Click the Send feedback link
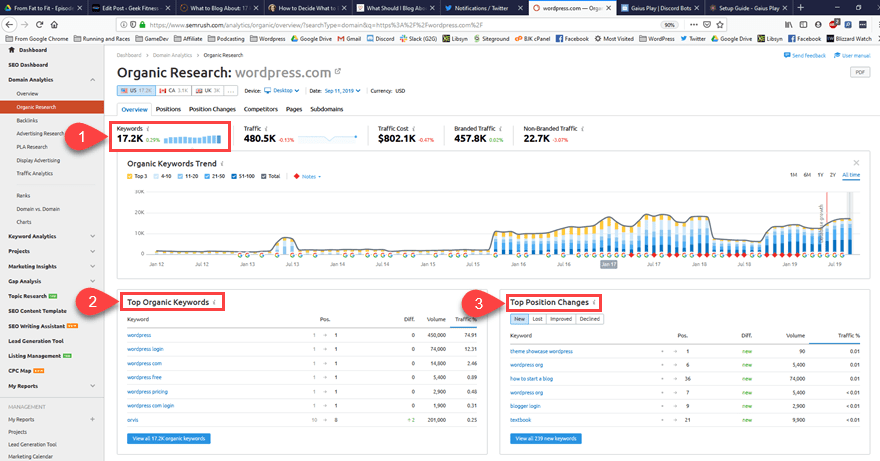 [x=806, y=56]
